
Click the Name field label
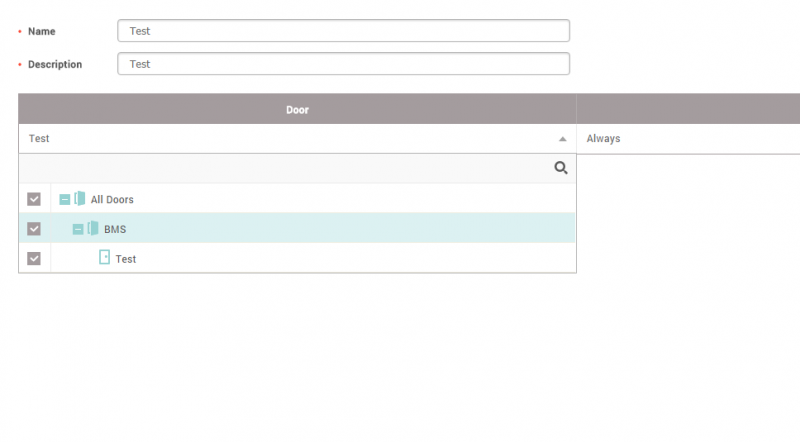(41, 31)
